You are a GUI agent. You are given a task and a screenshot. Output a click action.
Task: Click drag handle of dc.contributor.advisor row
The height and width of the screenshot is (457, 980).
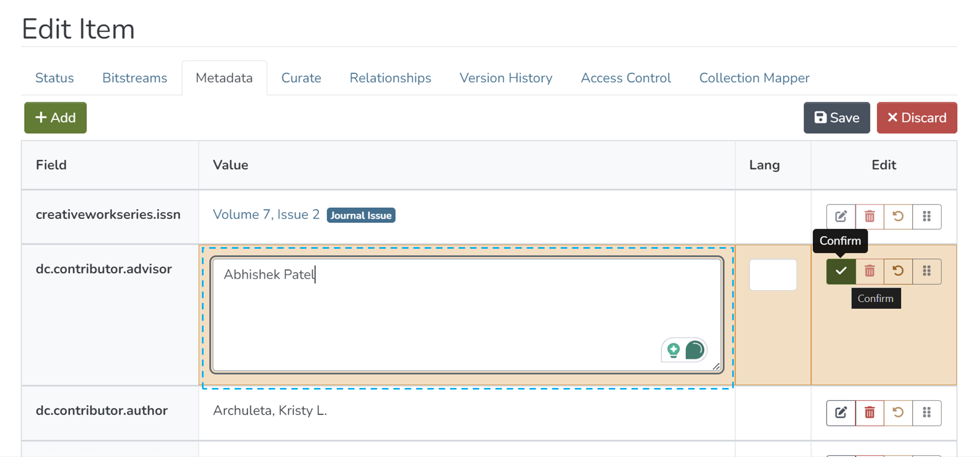(927, 271)
